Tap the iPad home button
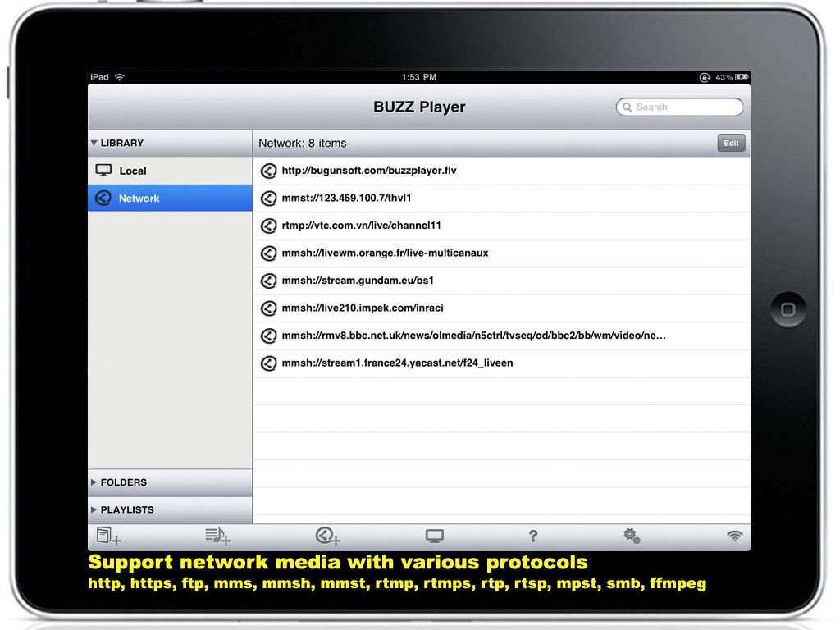Viewport: 840px width, 630px height. (788, 309)
